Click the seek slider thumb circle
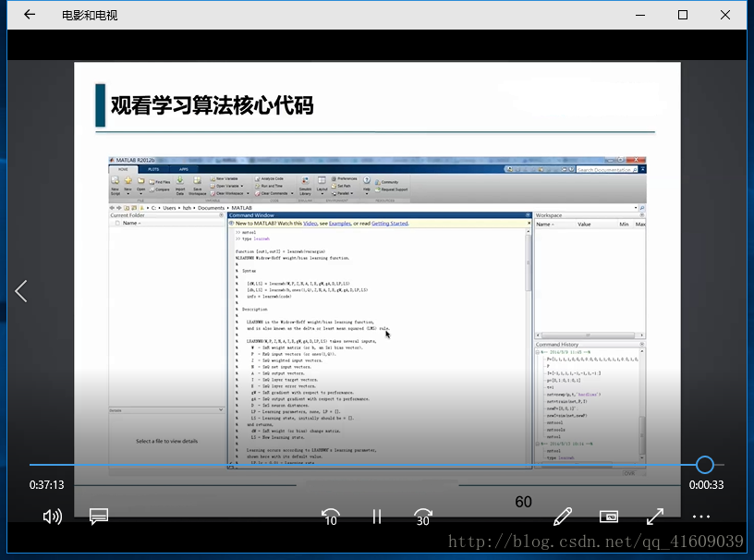 [705, 465]
